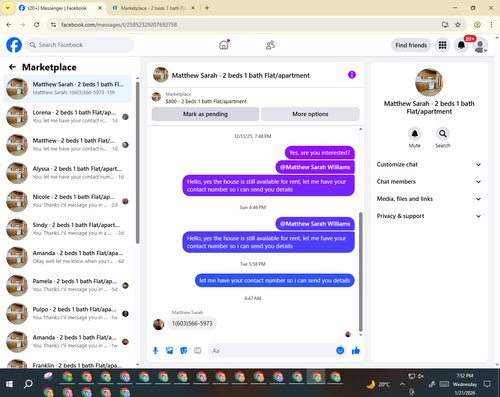500x397 pixels.
Task: View site information icon in address bar
Action: (x=53, y=25)
